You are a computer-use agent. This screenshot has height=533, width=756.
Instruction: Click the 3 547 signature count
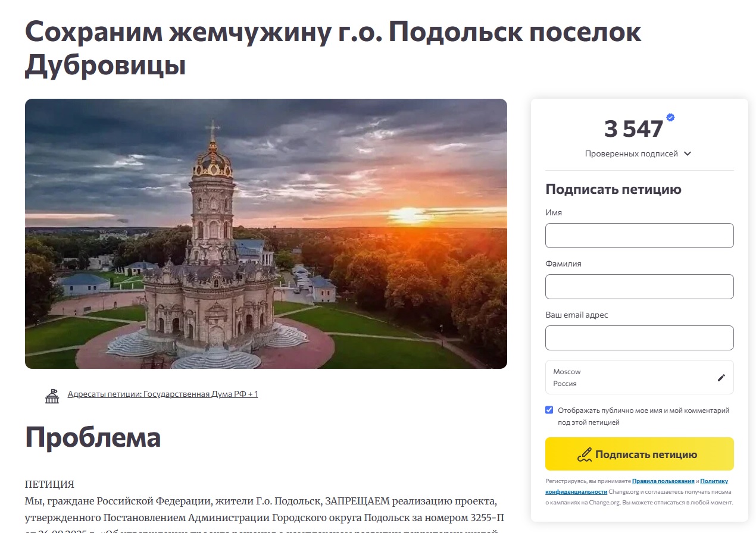coord(633,129)
